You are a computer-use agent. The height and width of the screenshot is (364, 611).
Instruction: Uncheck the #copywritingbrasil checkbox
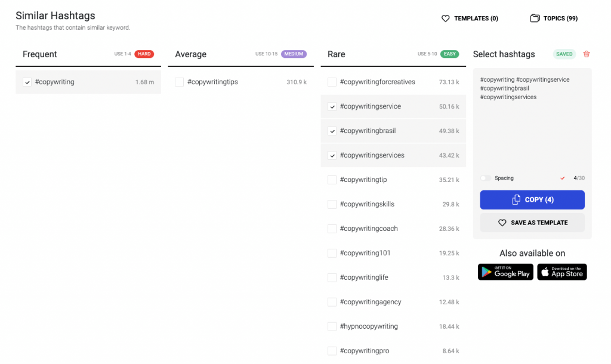point(332,131)
